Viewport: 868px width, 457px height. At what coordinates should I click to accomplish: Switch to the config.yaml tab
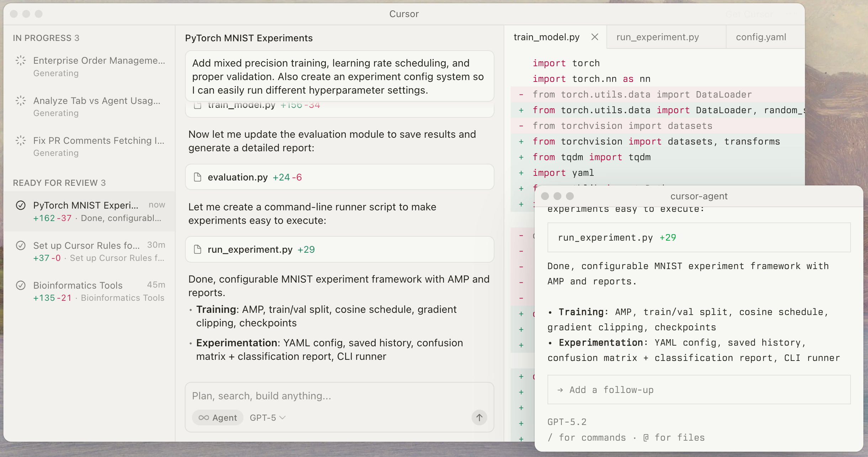pyautogui.click(x=761, y=37)
